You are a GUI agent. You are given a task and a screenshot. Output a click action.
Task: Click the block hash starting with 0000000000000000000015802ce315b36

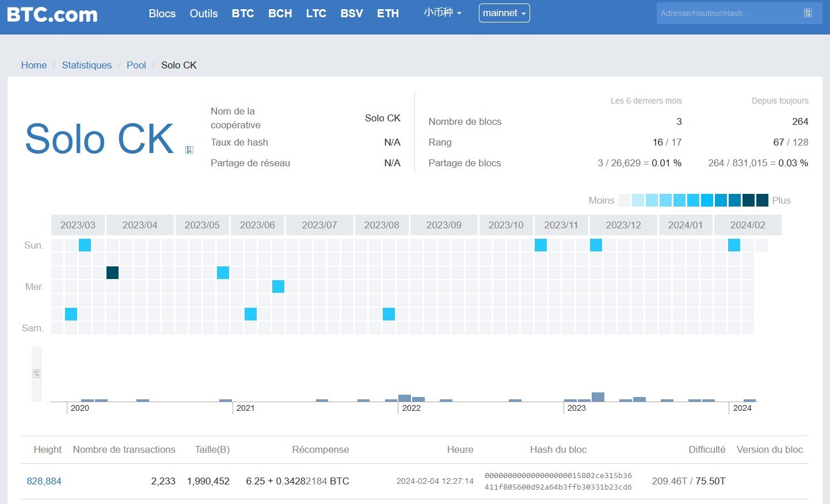click(x=558, y=481)
